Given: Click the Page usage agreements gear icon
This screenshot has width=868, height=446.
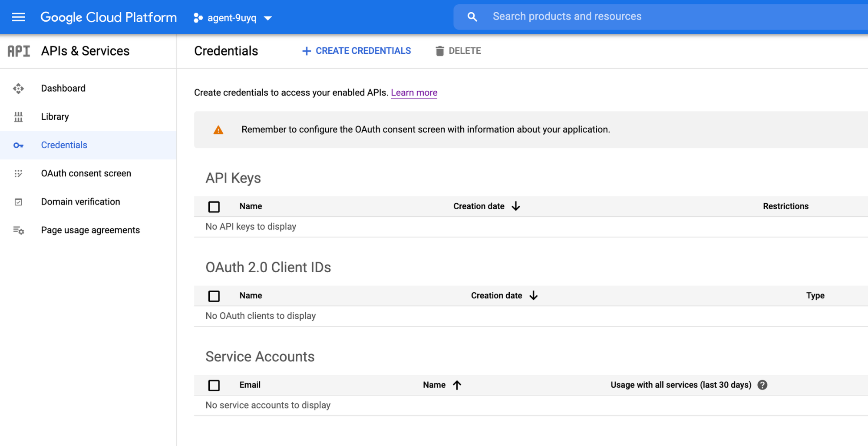Looking at the screenshot, I should (x=18, y=230).
